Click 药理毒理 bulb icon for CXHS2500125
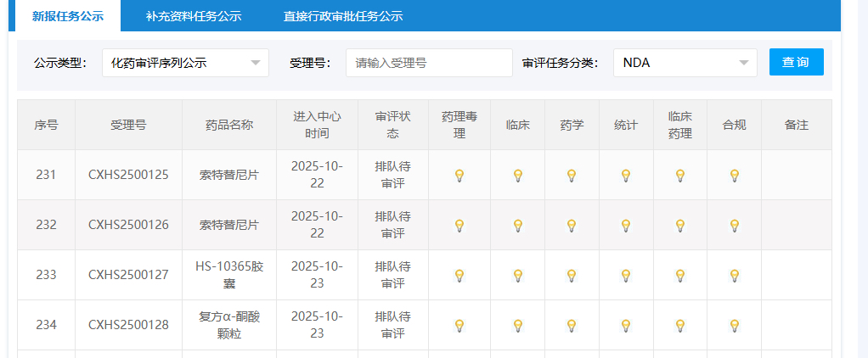Screen dimensions: 868x358 click(x=459, y=176)
